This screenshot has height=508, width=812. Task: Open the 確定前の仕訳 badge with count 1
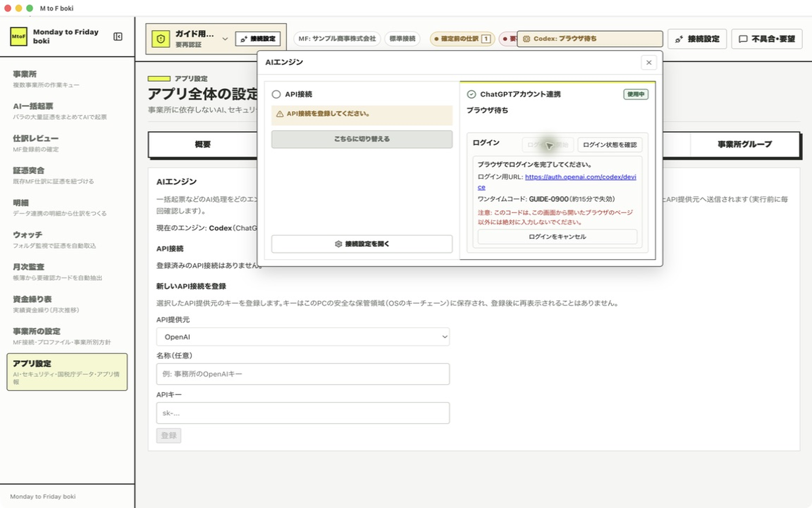(462, 39)
